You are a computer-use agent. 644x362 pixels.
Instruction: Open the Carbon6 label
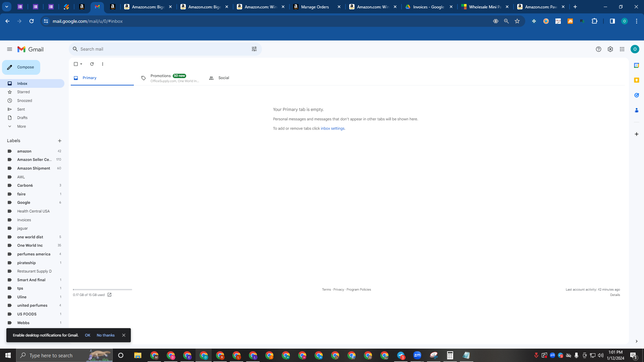32,185
